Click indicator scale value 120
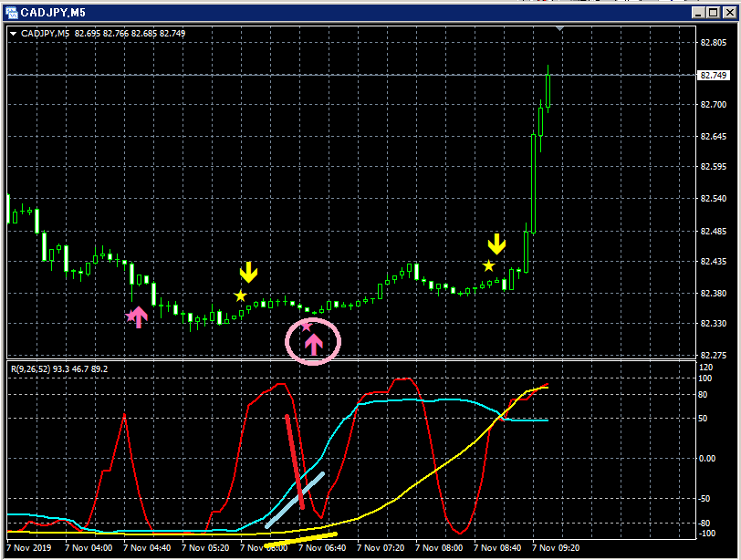 [705, 368]
